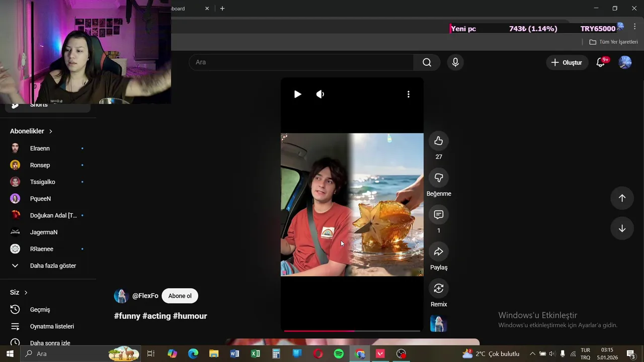
Task: Open Calculator from the taskbar
Action: coord(276,353)
